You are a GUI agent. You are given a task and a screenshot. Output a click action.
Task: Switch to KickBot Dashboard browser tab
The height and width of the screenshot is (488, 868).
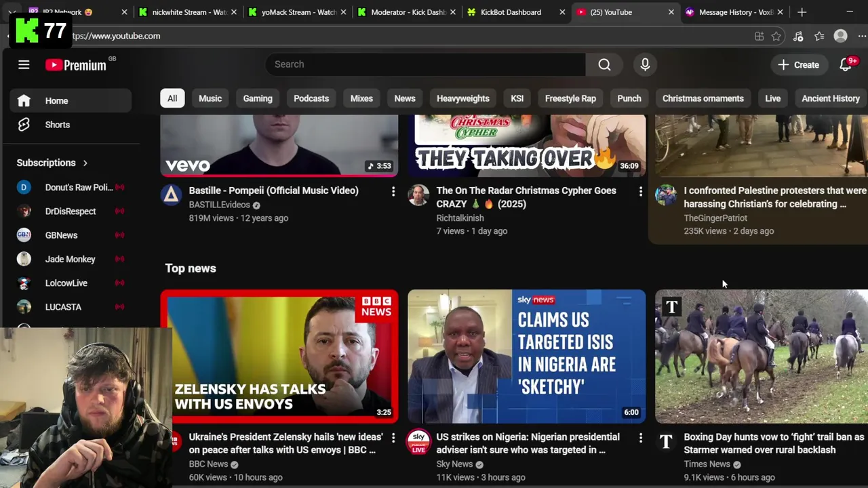(517, 12)
